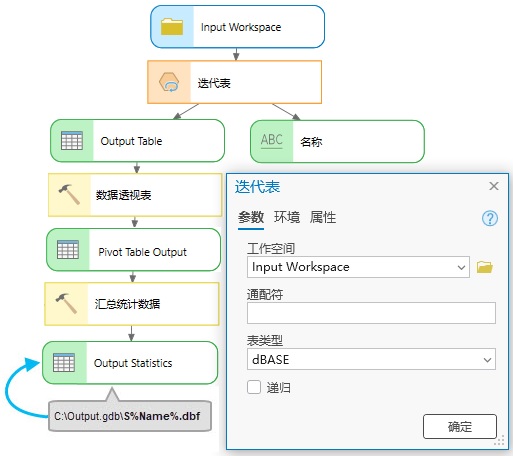Click the Pivot Table Output table icon

tap(68, 249)
